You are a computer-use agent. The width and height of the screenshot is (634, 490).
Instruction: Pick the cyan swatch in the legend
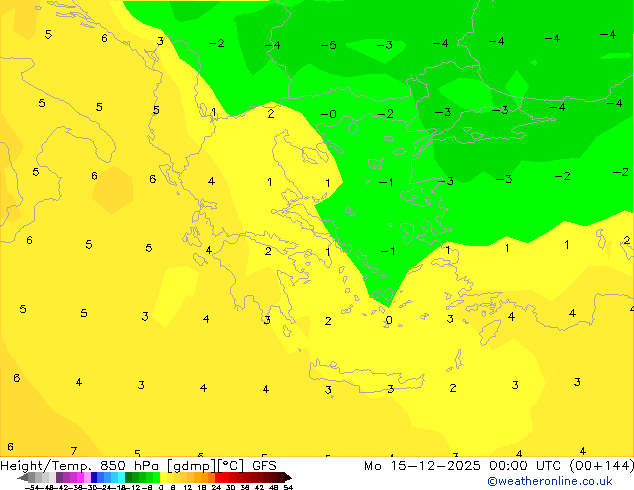click(122, 477)
